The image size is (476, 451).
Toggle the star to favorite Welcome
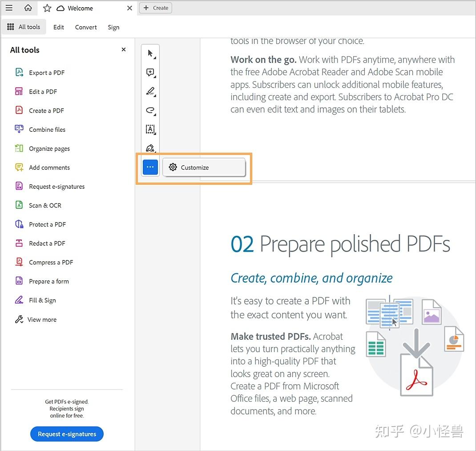(46, 8)
